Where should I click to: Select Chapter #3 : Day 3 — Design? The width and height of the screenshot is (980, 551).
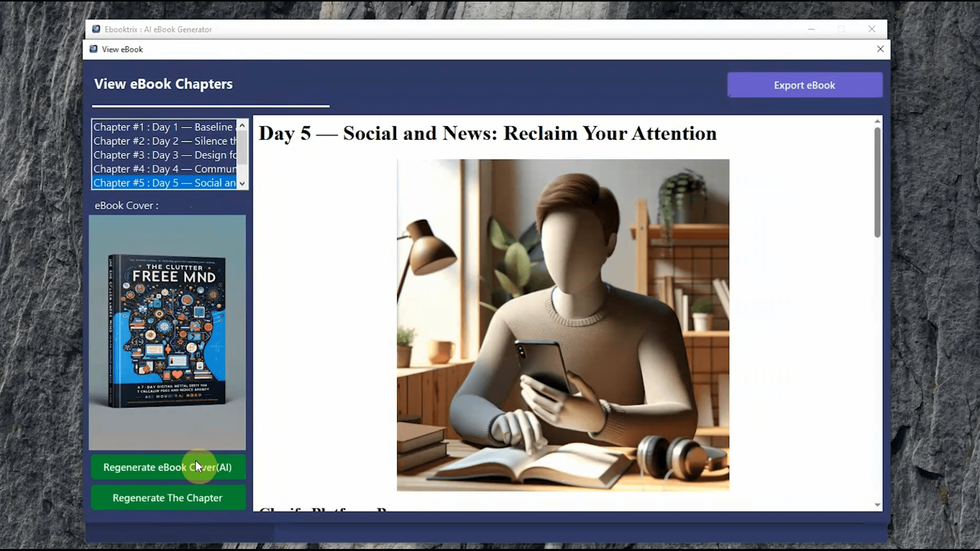coord(158,155)
